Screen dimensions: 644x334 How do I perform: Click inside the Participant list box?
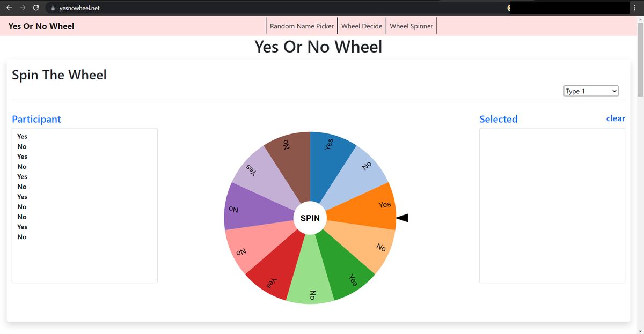[x=84, y=205]
